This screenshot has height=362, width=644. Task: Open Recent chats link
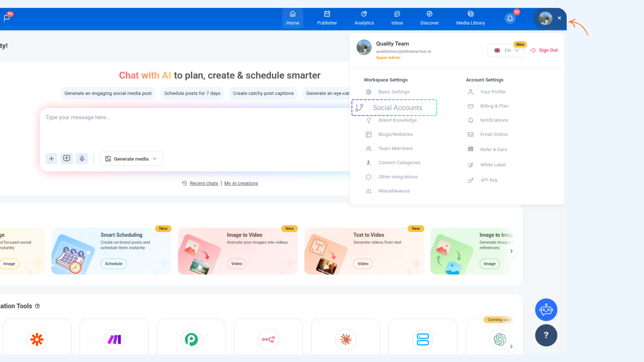[204, 183]
